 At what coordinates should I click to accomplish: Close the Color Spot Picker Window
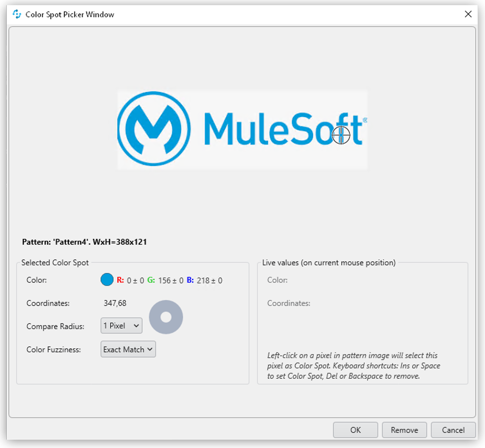(468, 14)
